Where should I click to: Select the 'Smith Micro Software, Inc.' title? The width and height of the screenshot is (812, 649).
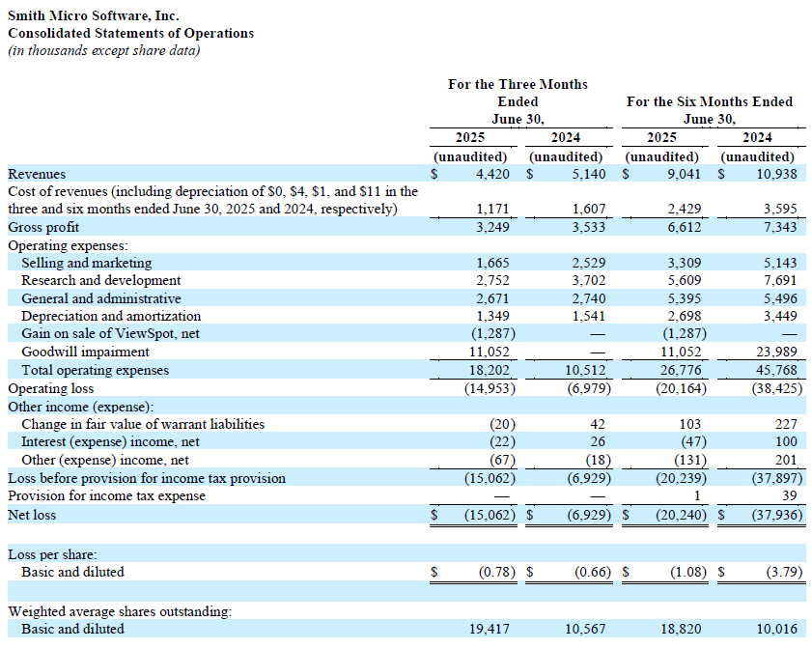point(94,16)
